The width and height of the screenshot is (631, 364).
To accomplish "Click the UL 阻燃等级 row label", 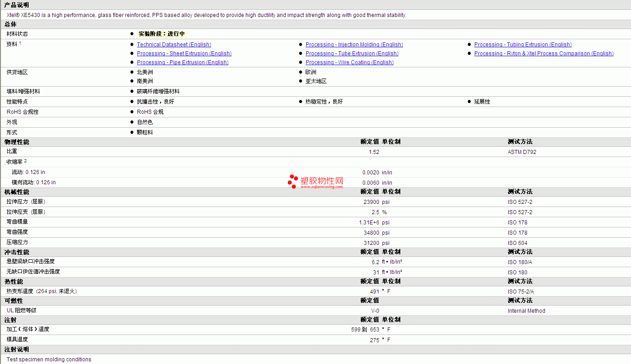I will pyautogui.click(x=21, y=310).
